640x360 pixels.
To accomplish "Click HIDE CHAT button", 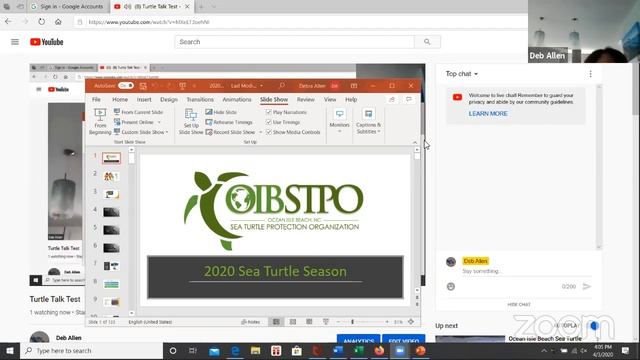I will (x=519, y=304).
